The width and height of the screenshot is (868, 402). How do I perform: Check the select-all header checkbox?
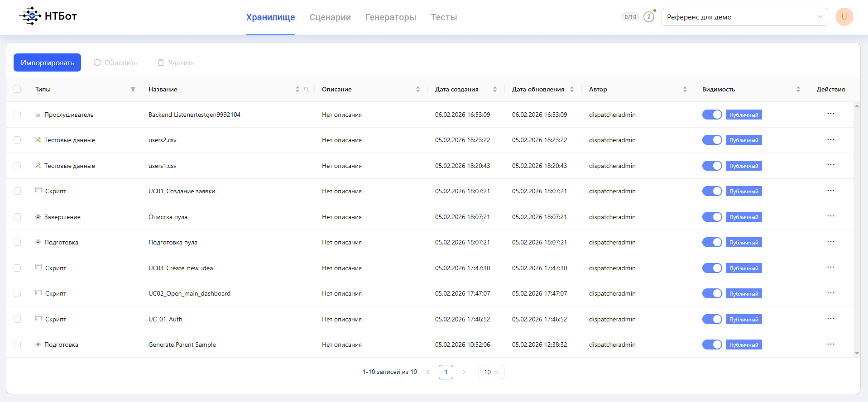(x=17, y=89)
